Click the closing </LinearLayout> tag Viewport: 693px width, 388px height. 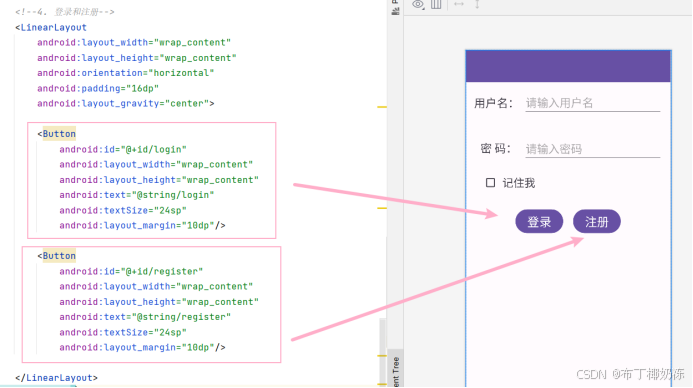[x=56, y=378]
